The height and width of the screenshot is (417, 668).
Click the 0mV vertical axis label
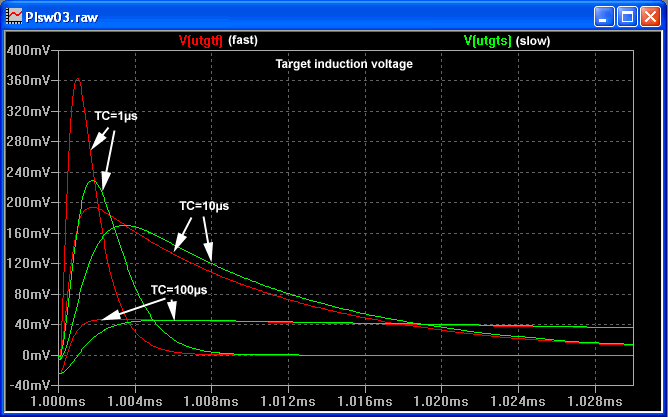(35, 355)
